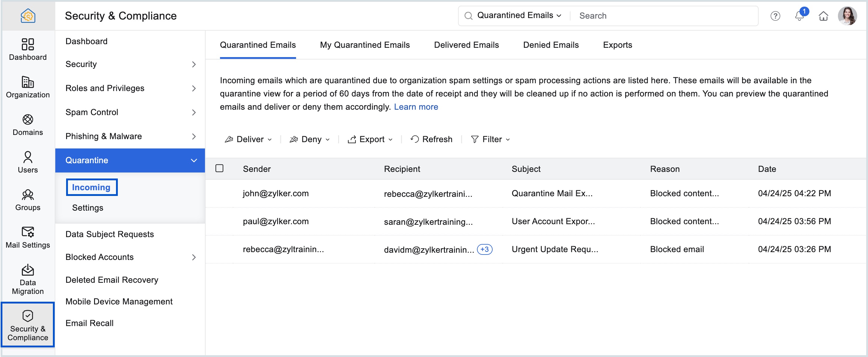
Task: Open Data Migration in sidebar
Action: click(x=28, y=279)
